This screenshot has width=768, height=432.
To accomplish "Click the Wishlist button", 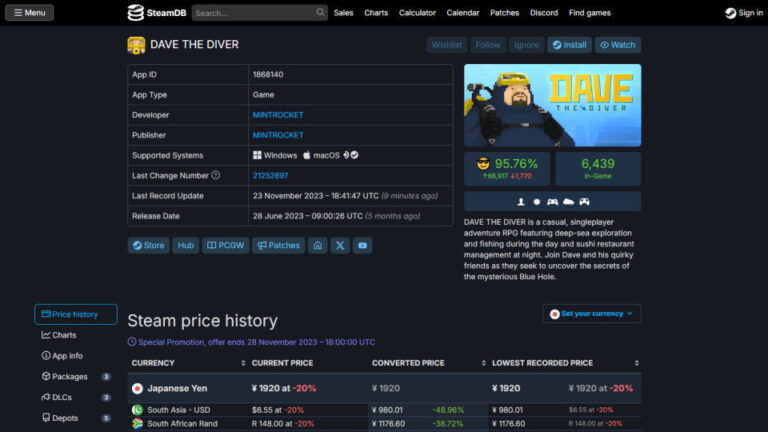I will coord(446,45).
